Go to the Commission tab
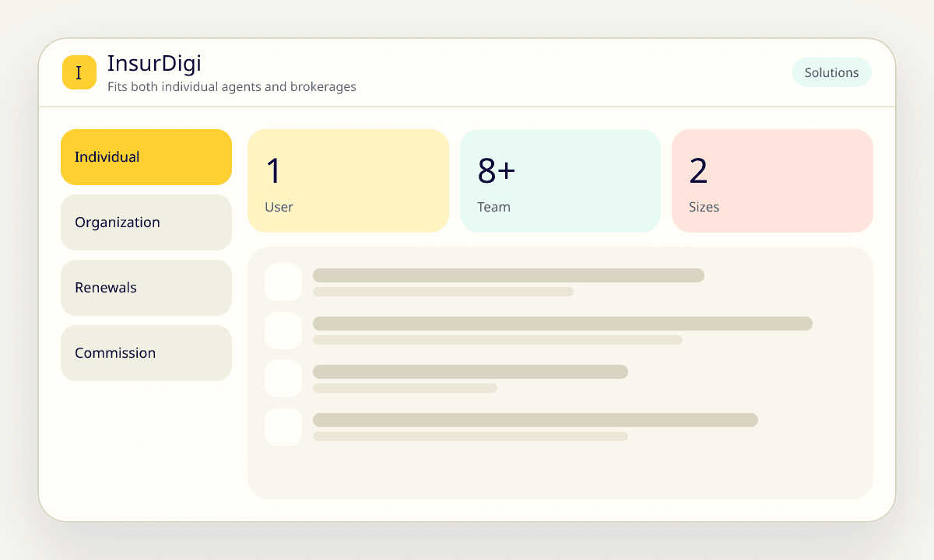Image resolution: width=934 pixels, height=560 pixels. pos(146,353)
